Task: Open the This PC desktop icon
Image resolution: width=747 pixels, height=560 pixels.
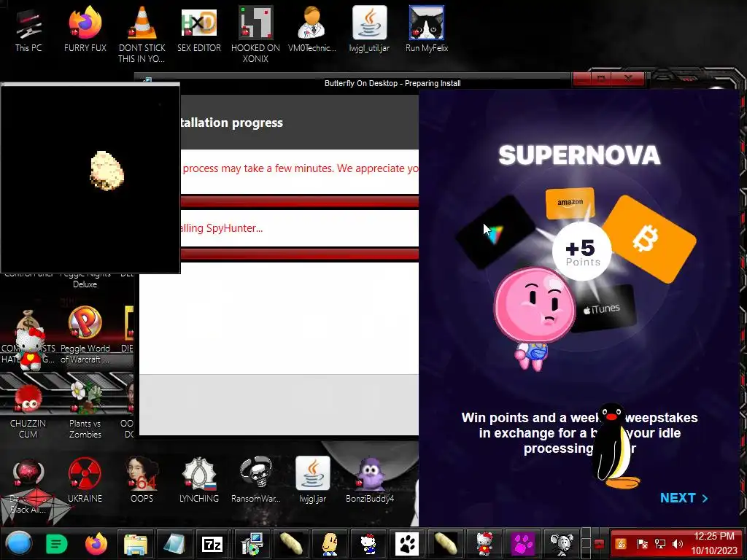Action: click(x=28, y=29)
